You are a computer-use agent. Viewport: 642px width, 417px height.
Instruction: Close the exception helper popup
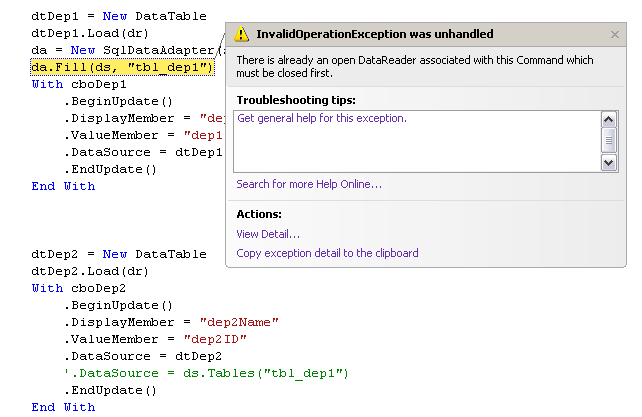tap(615, 35)
